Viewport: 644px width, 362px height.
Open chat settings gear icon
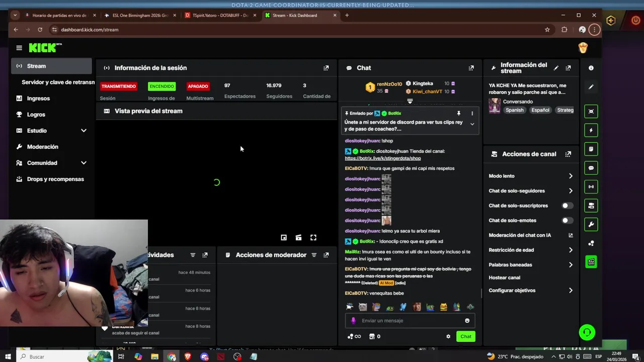448,336
